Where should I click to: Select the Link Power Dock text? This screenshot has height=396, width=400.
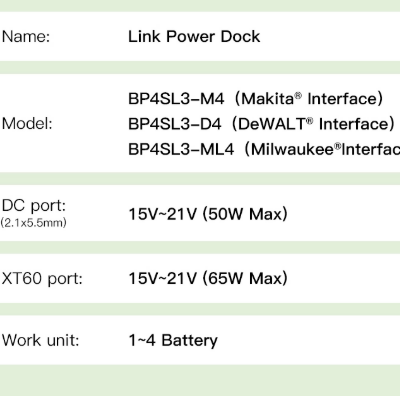(194, 37)
